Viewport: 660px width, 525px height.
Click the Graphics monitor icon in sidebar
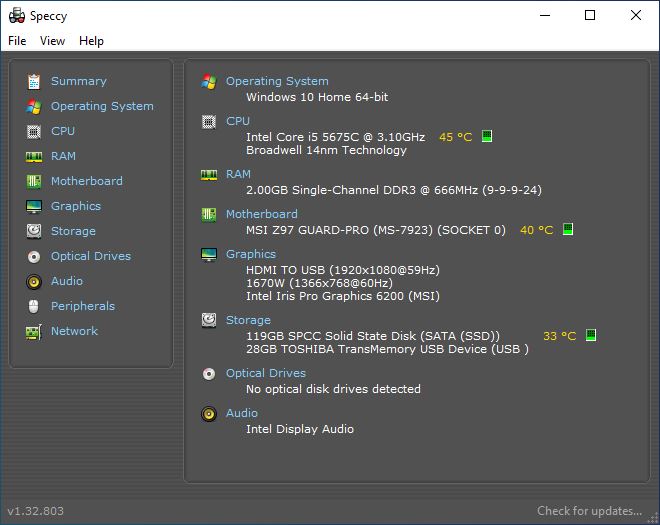click(x=34, y=207)
